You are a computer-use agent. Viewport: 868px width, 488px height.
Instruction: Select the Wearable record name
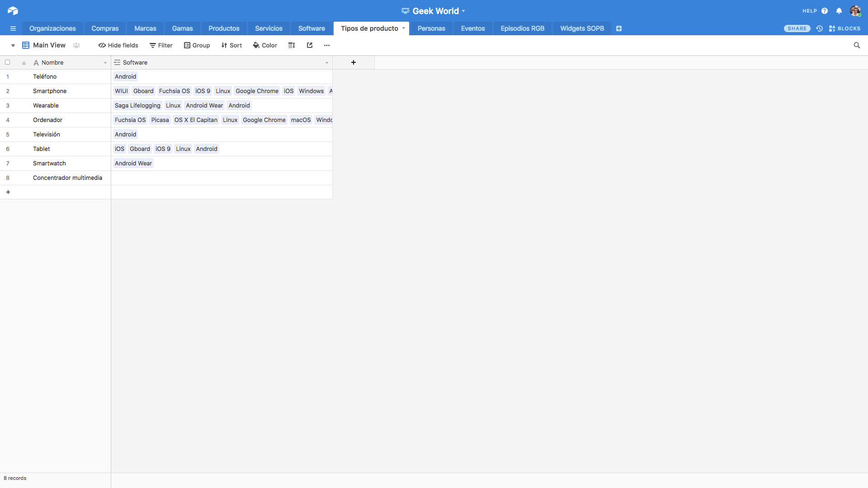[46, 106]
